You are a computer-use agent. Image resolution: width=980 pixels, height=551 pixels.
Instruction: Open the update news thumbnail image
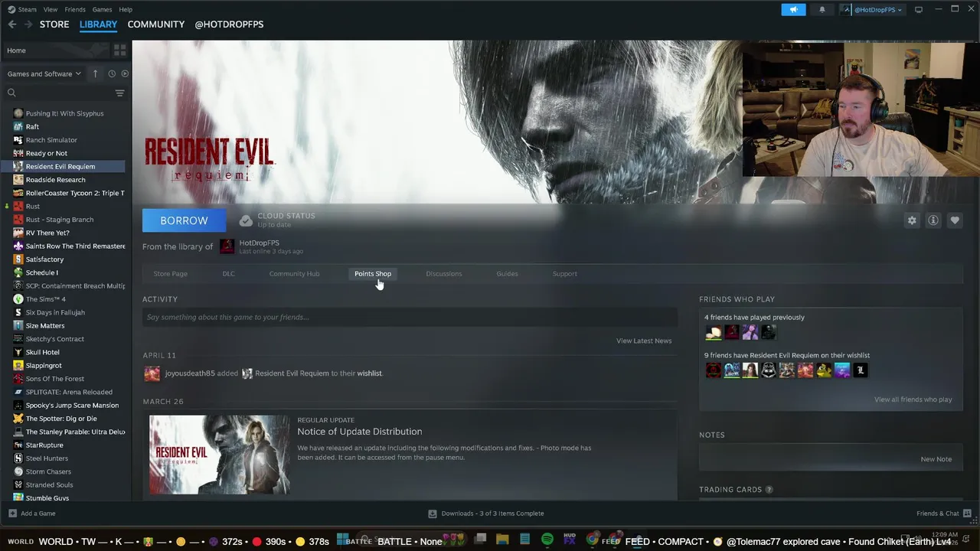[x=220, y=455]
